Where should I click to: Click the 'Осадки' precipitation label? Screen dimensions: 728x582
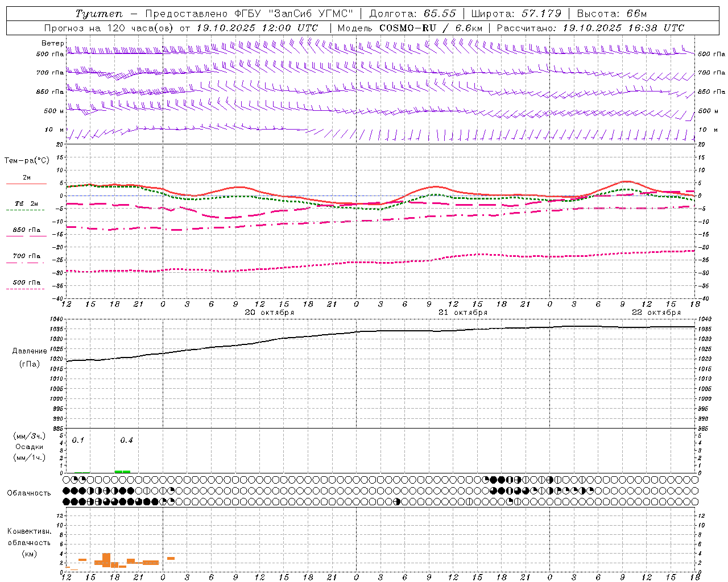[30, 447]
